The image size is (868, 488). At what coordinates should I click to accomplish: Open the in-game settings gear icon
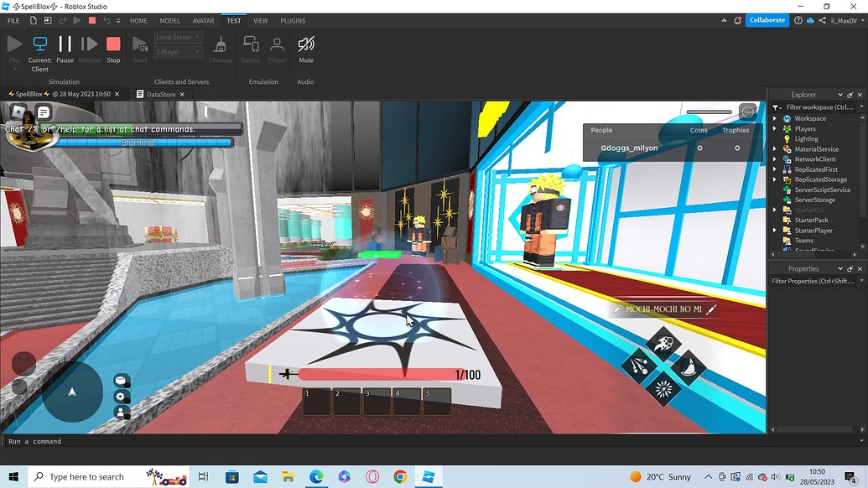pos(121,396)
